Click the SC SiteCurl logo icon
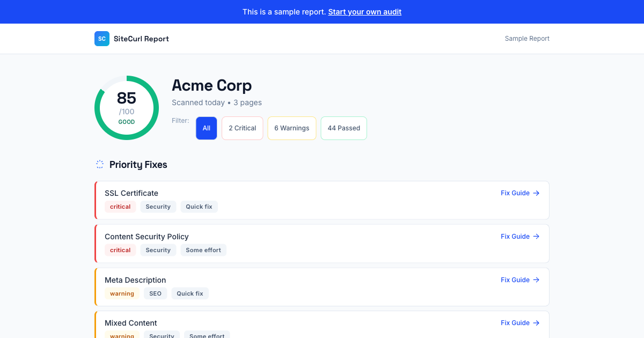The image size is (644, 338). pyautogui.click(x=102, y=39)
